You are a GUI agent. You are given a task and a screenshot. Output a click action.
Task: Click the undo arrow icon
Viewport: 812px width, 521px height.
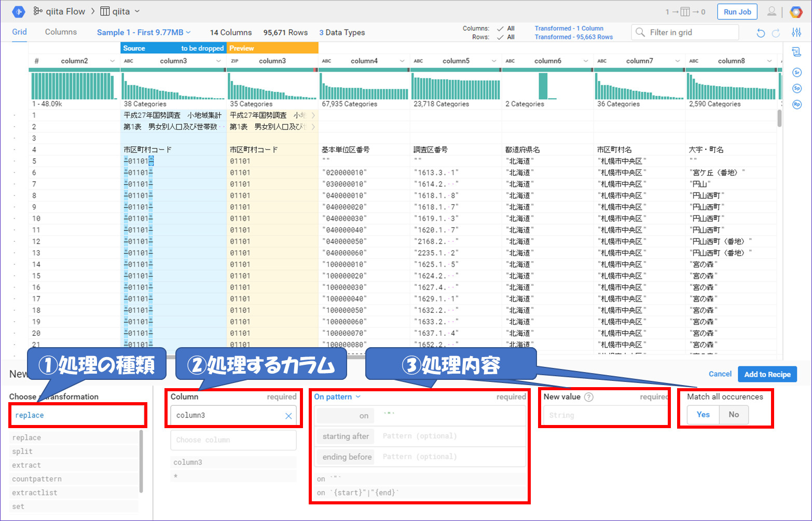tap(761, 33)
